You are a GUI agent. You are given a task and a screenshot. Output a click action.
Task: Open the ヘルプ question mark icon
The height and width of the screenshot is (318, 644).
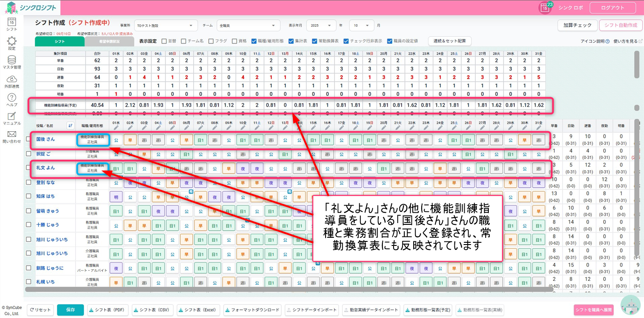click(12, 98)
